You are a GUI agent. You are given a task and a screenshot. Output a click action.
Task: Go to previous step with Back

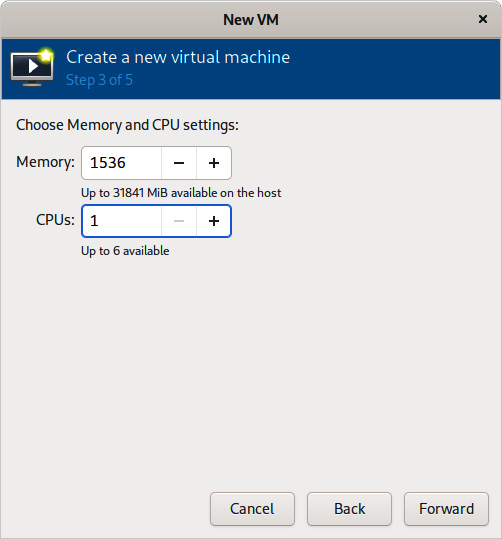click(x=349, y=509)
